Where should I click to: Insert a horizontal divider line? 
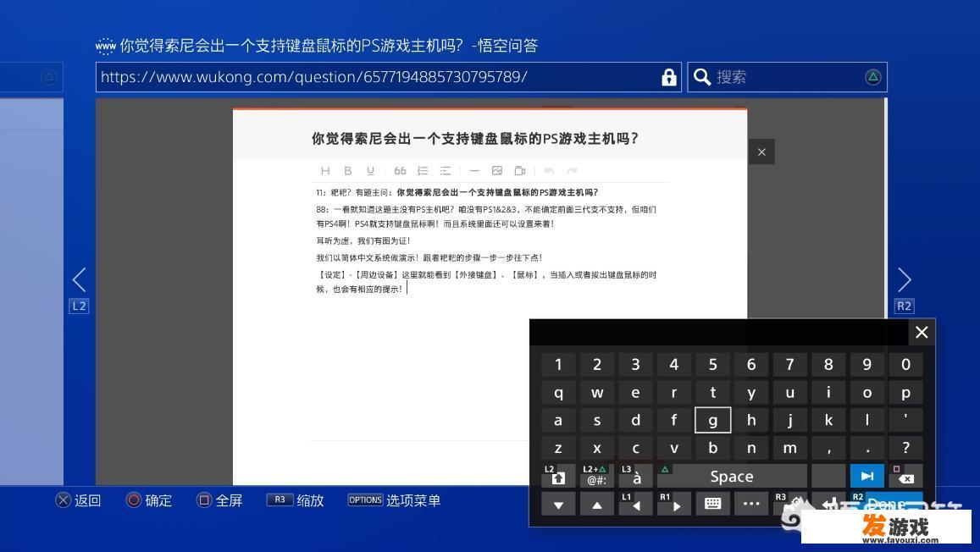[474, 170]
